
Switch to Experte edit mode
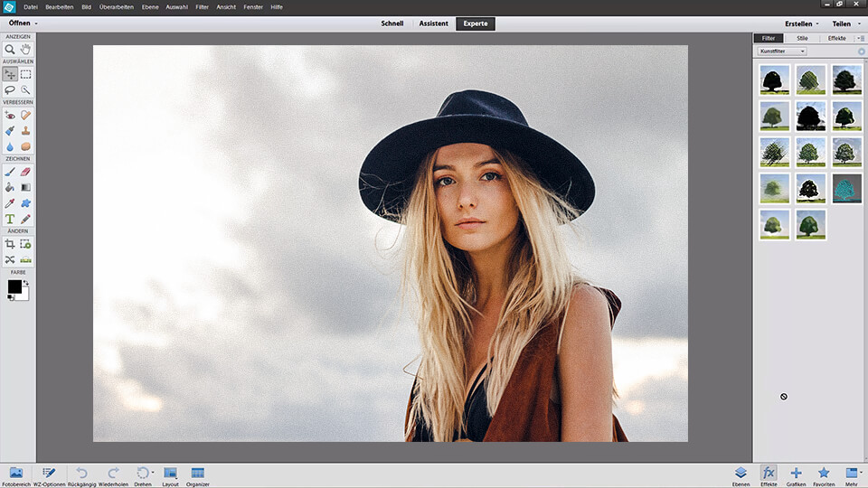(476, 23)
